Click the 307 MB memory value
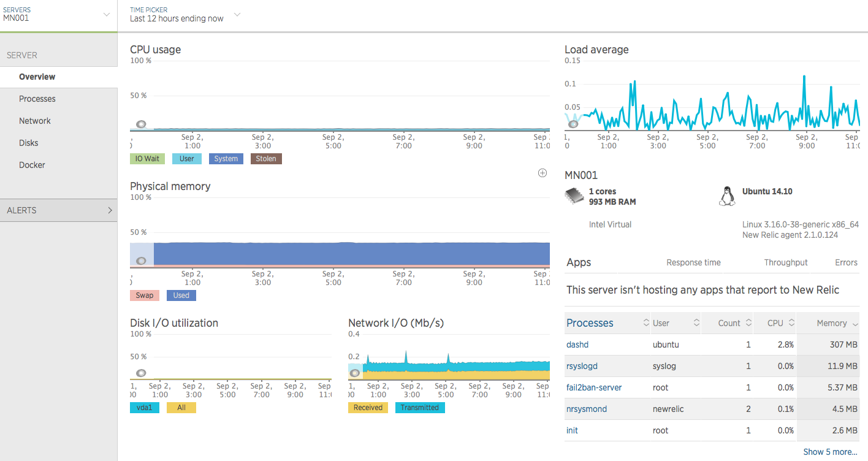The width and height of the screenshot is (868, 461). (x=843, y=345)
